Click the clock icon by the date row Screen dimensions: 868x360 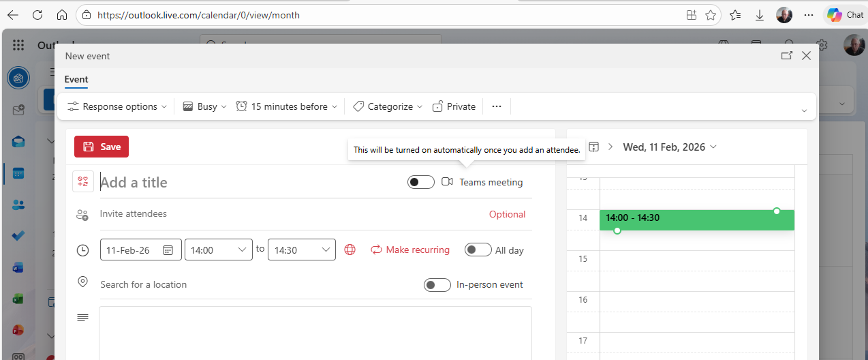coord(82,250)
